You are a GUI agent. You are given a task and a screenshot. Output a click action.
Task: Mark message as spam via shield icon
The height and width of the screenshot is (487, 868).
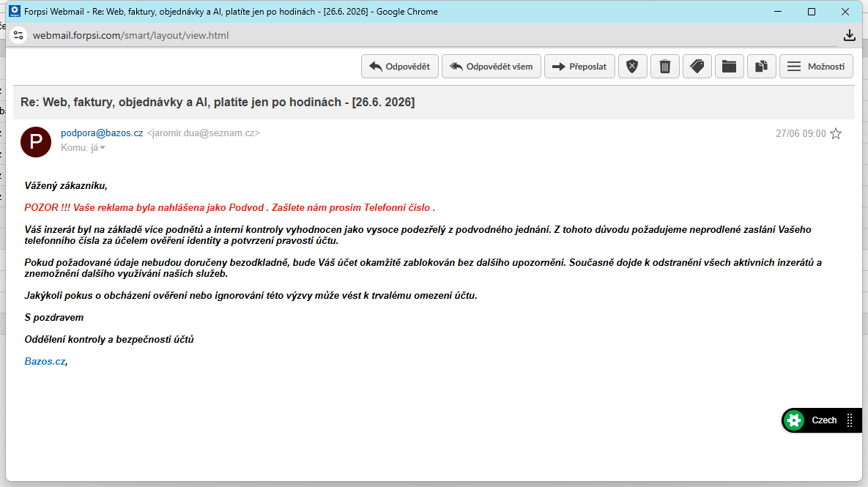coord(632,67)
